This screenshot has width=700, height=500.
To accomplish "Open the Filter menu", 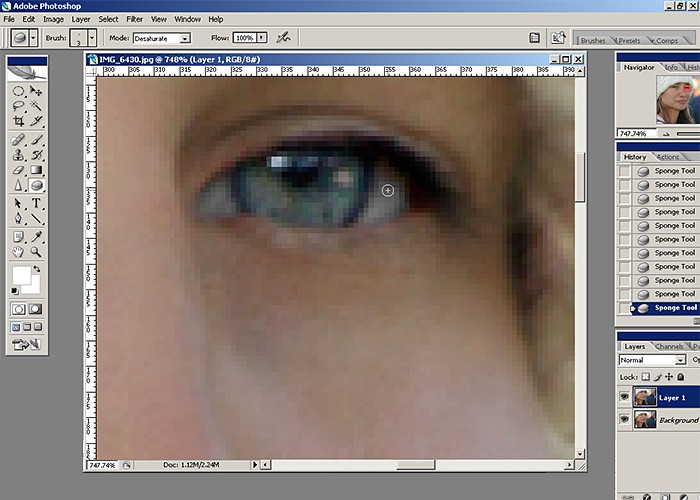I will tap(134, 19).
